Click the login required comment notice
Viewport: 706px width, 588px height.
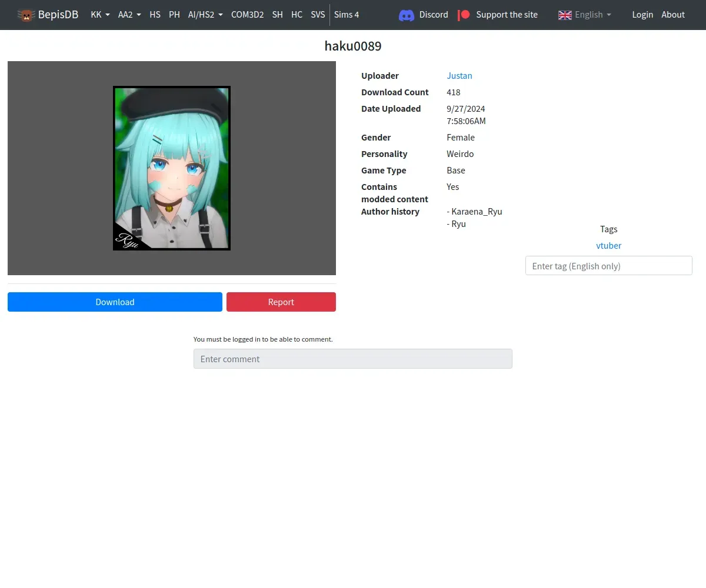coord(263,339)
